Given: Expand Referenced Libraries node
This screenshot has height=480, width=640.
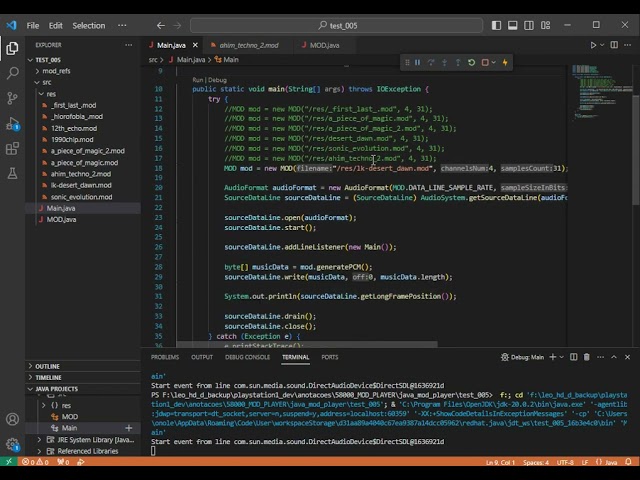Looking at the screenshot, I should tap(40, 451).
